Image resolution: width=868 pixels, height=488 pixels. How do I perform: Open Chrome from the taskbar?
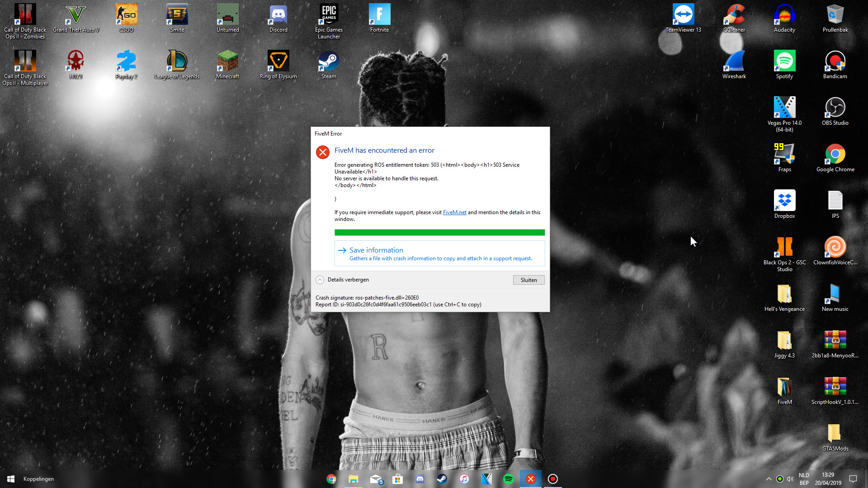coord(331,479)
